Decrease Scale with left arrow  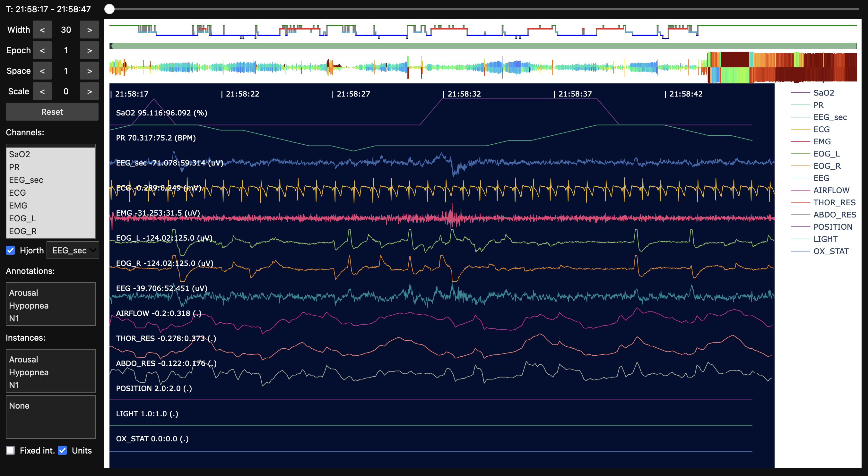[42, 91]
